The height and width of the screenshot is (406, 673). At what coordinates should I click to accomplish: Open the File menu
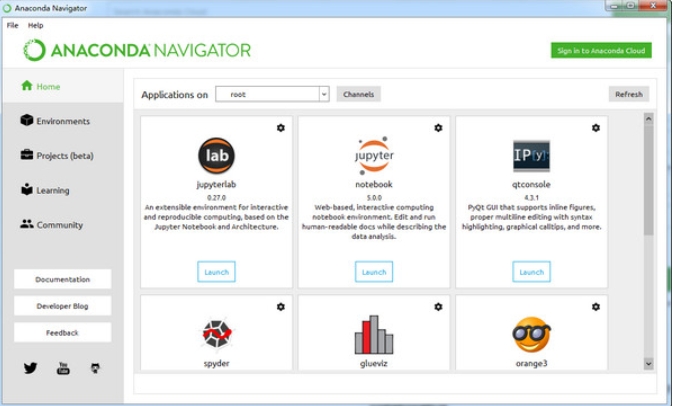(13, 25)
